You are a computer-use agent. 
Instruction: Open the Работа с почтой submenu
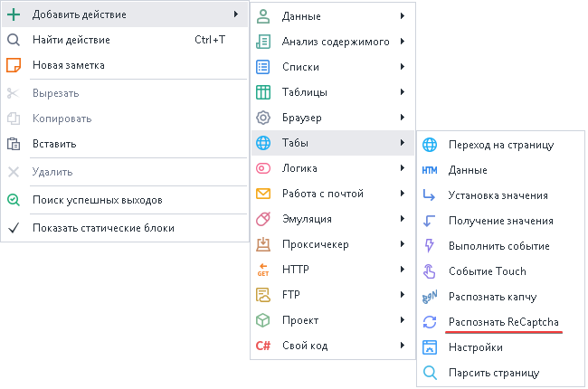[x=322, y=194]
